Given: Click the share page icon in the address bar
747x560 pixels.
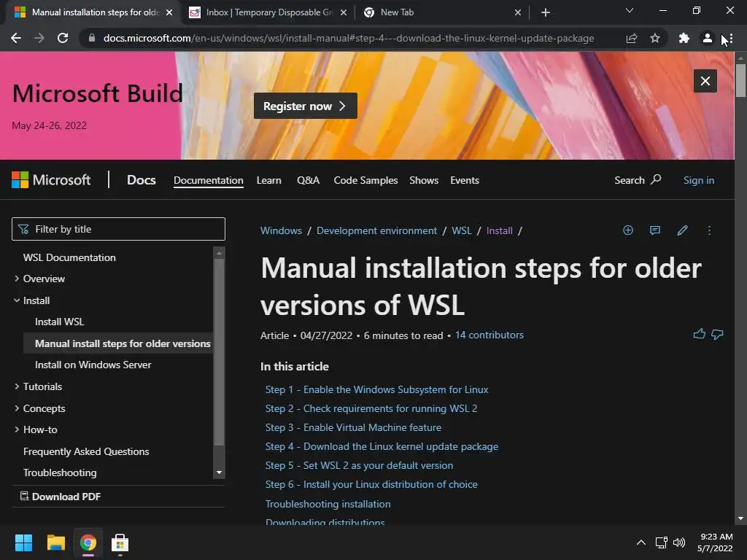Looking at the screenshot, I should click(632, 38).
